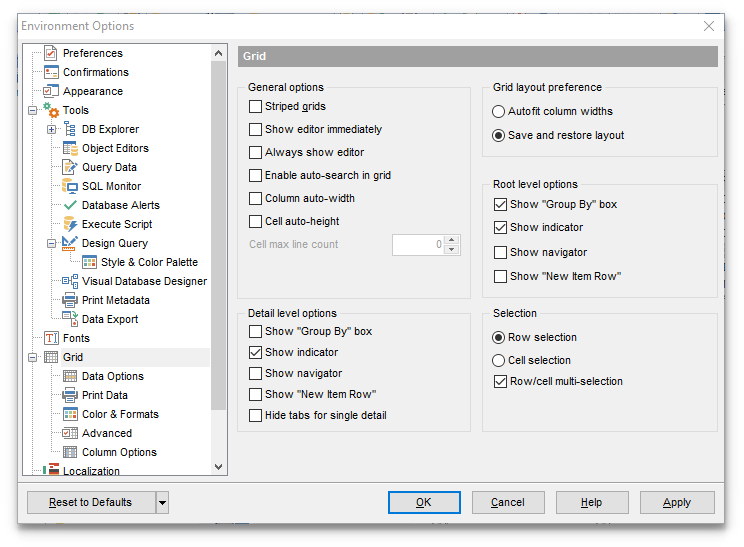Collapse the Design Query node
This screenshot has height=547, width=744.
click(x=51, y=243)
